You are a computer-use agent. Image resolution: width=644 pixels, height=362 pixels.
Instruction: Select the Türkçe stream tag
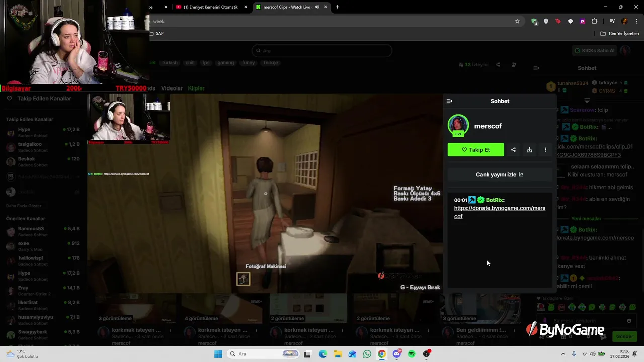coord(271,63)
